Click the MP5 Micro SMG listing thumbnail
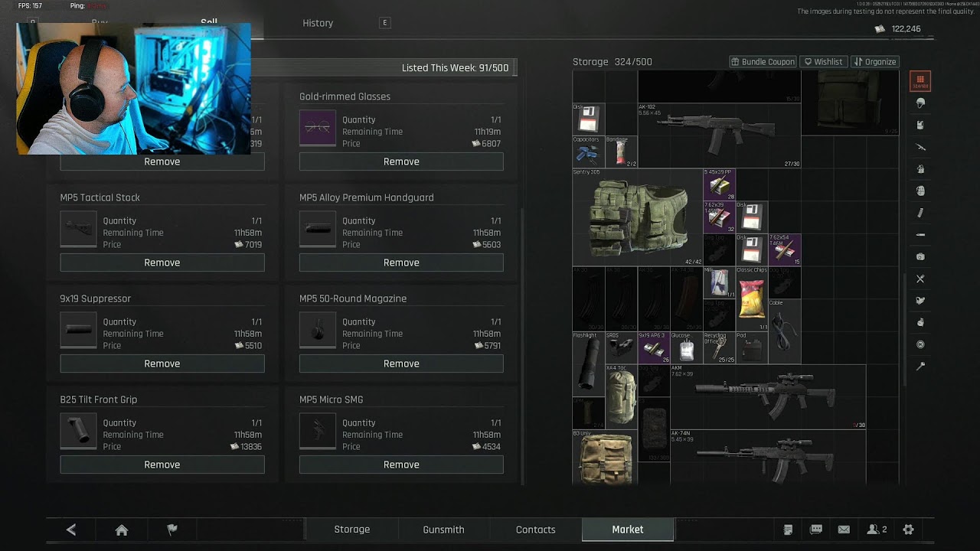 318,432
